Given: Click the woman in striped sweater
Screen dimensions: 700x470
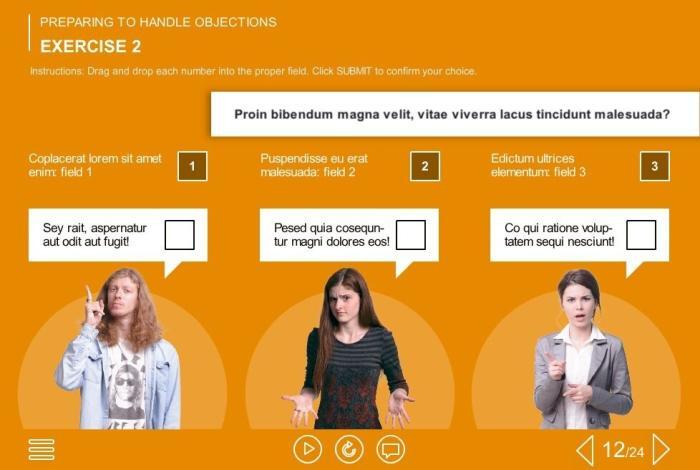Looking at the screenshot, I should pyautogui.click(x=347, y=349).
